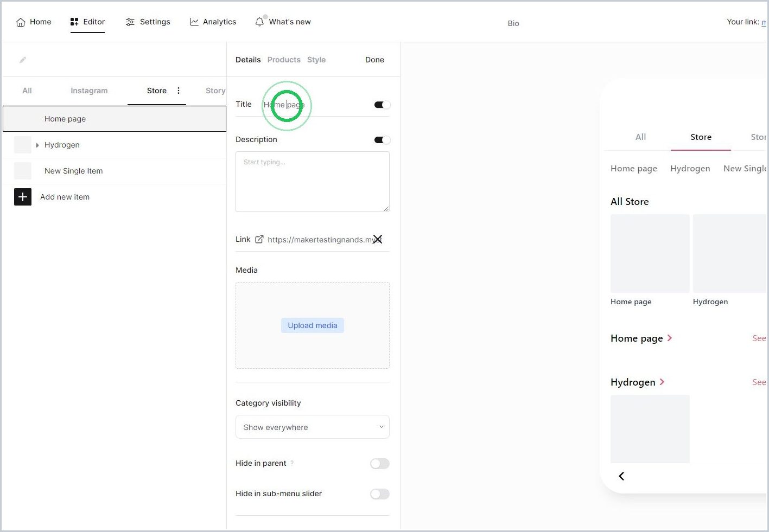Click the red arrow beside Home page heading

pyautogui.click(x=670, y=338)
